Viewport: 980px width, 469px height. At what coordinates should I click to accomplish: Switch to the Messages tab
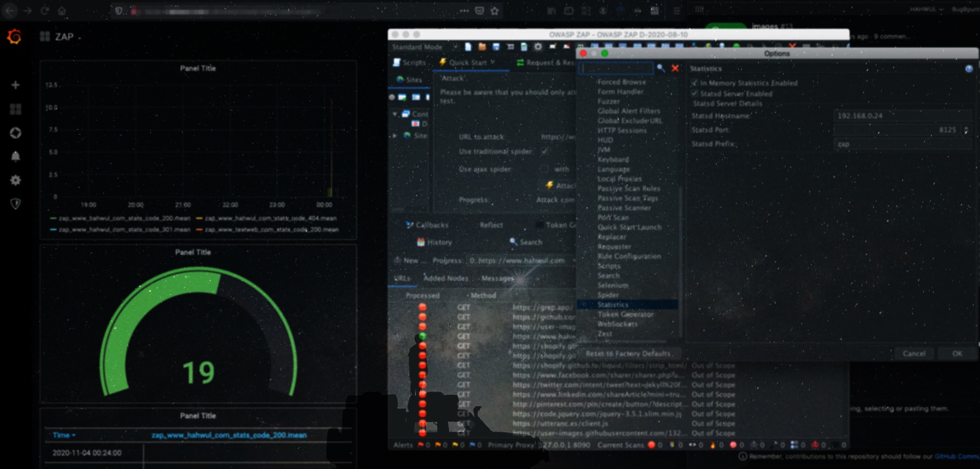point(498,278)
